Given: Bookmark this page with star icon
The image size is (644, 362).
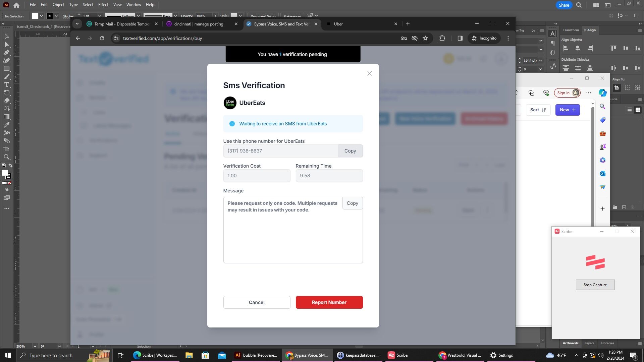Looking at the screenshot, I should coord(425,38).
